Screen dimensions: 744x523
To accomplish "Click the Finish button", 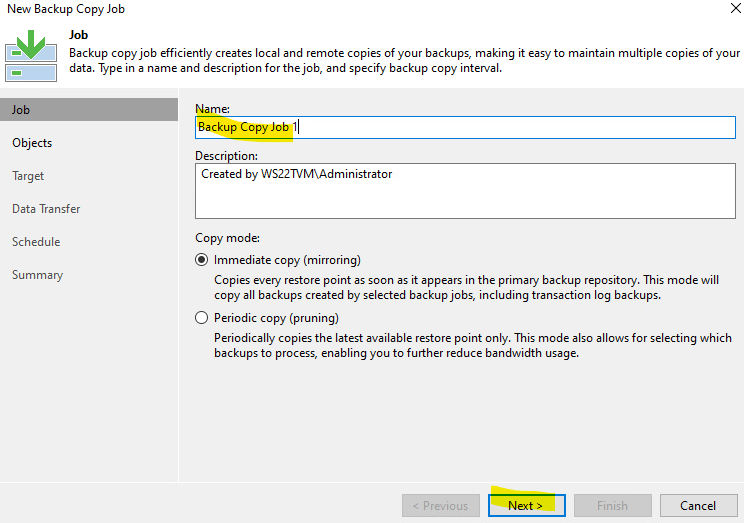I will pos(612,505).
